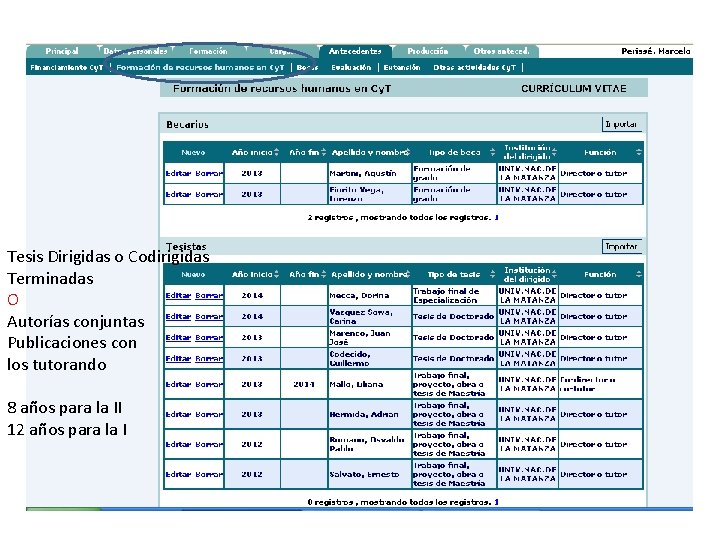Image resolution: width=720 pixels, height=540 pixels.
Task: Delete the Mallo, Liliana row
Action: (209, 384)
